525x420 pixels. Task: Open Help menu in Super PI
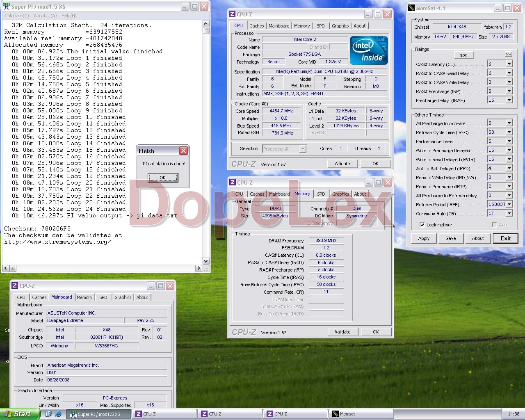[x=69, y=16]
